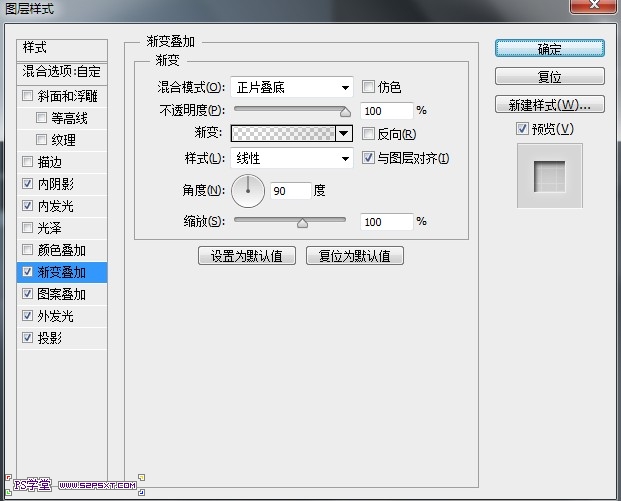Close the Layer Style dialog window

pyautogui.click(x=597, y=8)
